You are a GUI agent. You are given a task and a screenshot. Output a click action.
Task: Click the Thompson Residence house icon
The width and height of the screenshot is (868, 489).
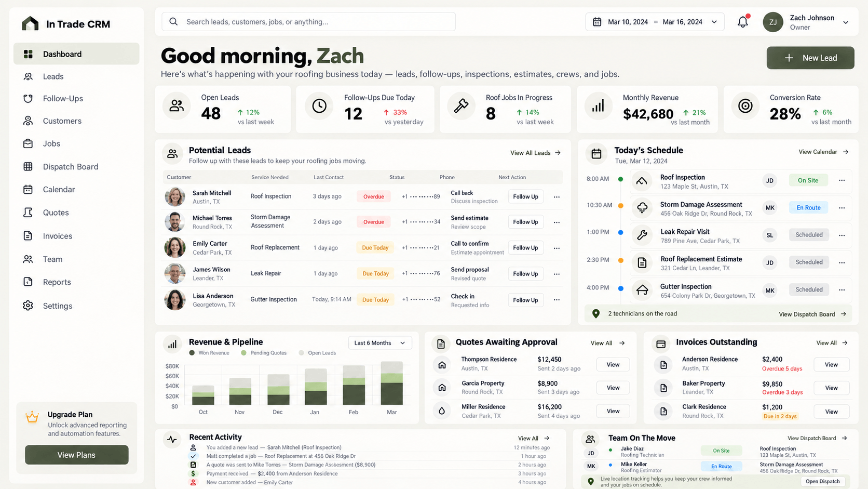442,365
